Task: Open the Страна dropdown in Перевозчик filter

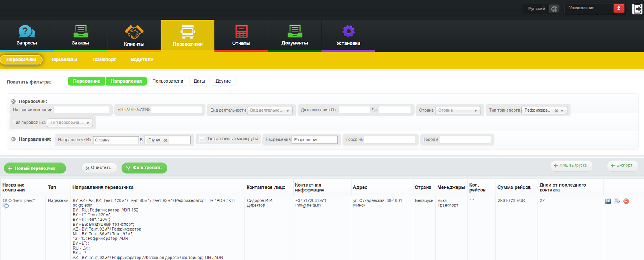Action: click(458, 110)
